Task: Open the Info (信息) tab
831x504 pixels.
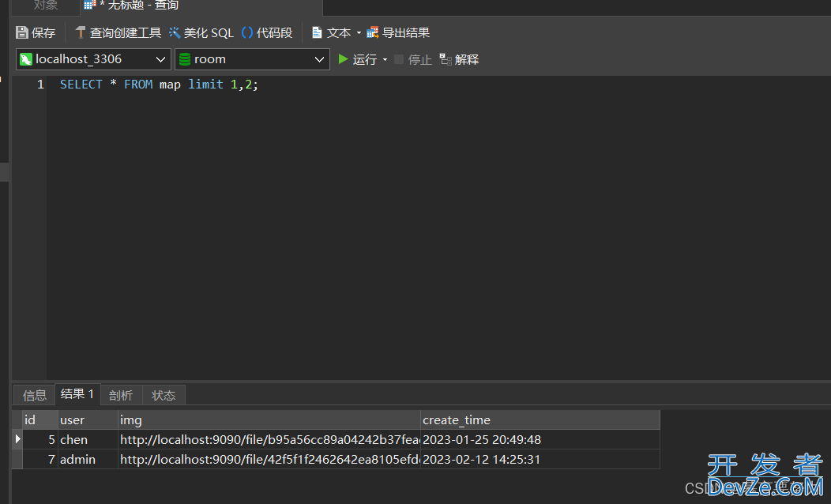Action: coord(35,395)
